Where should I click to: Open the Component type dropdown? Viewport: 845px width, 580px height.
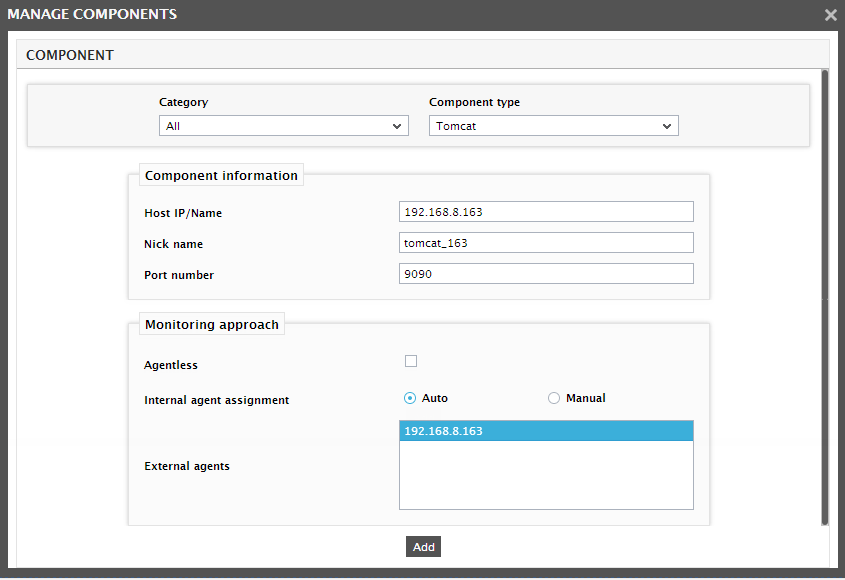click(x=553, y=126)
